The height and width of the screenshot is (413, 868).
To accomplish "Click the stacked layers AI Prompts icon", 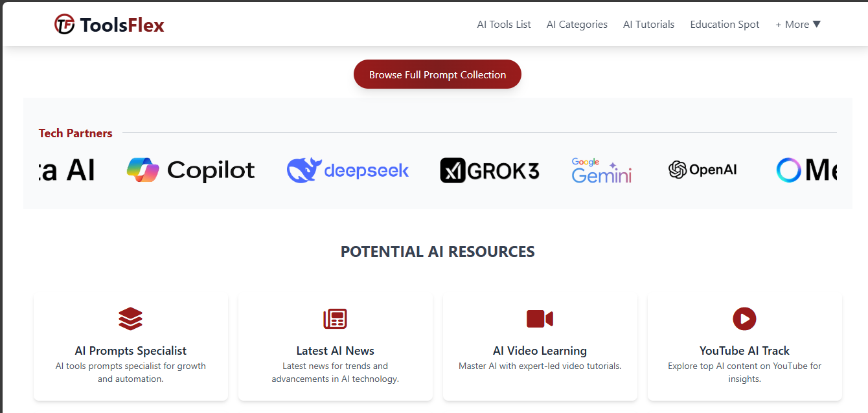I will tap(131, 318).
